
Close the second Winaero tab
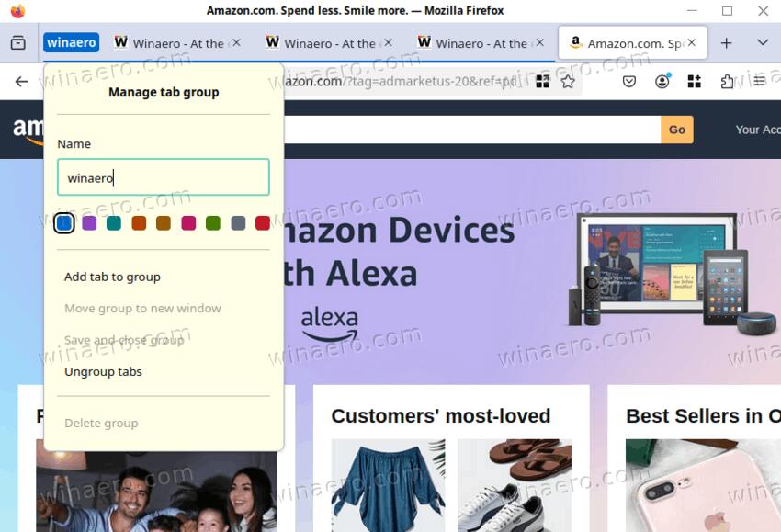[388, 43]
